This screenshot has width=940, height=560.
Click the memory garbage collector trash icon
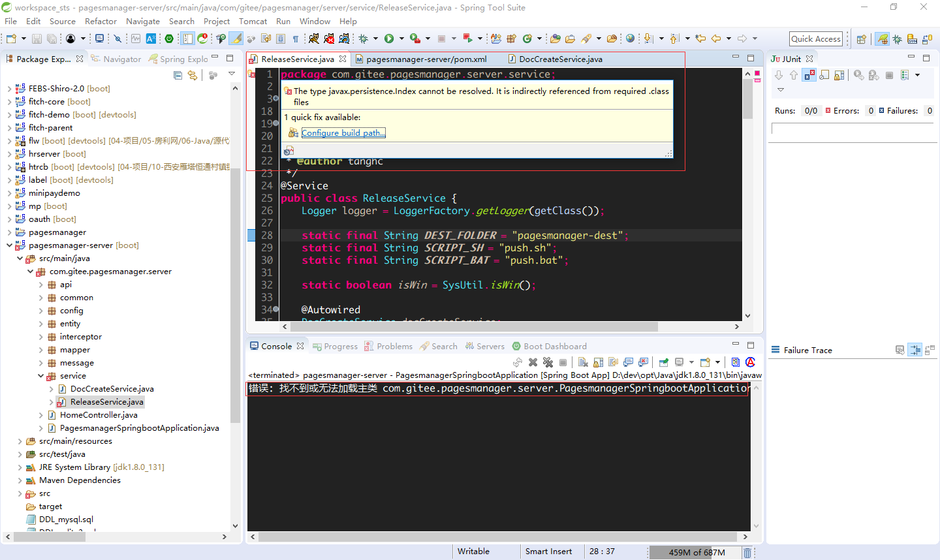747,553
